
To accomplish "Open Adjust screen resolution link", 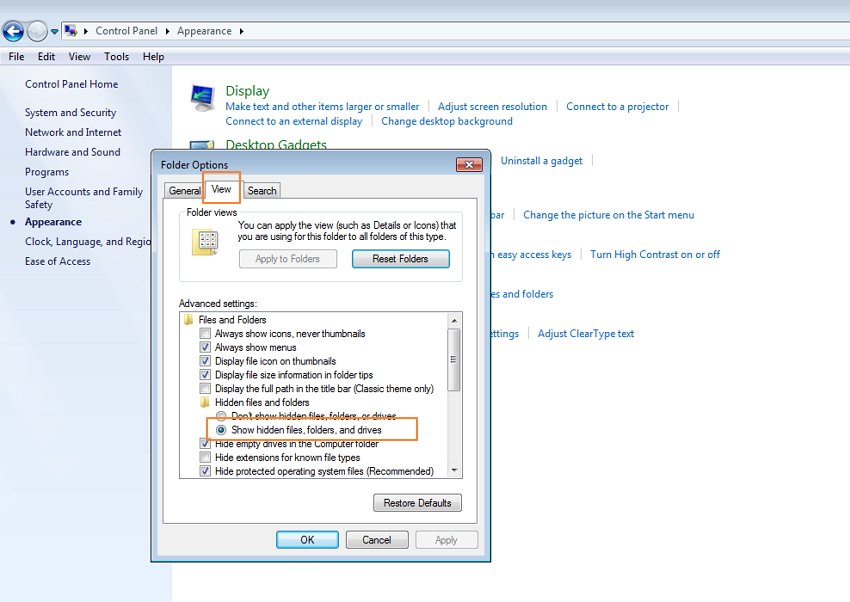I will pyautogui.click(x=492, y=107).
